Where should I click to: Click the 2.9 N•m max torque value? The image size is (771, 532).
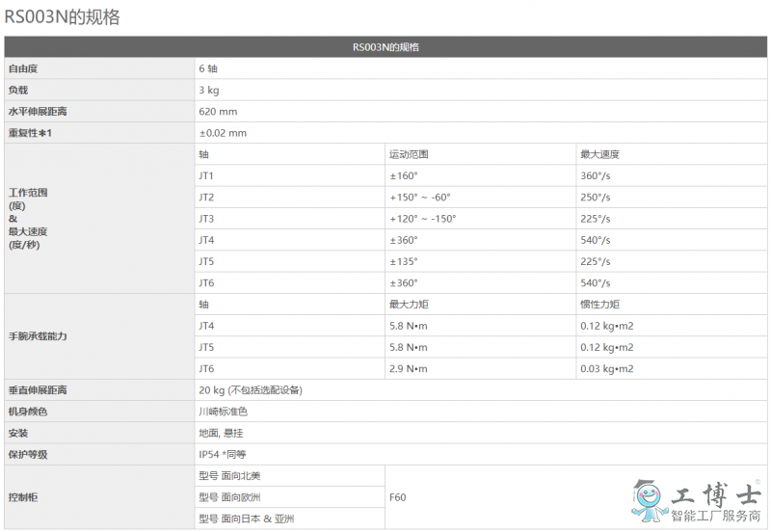click(408, 368)
